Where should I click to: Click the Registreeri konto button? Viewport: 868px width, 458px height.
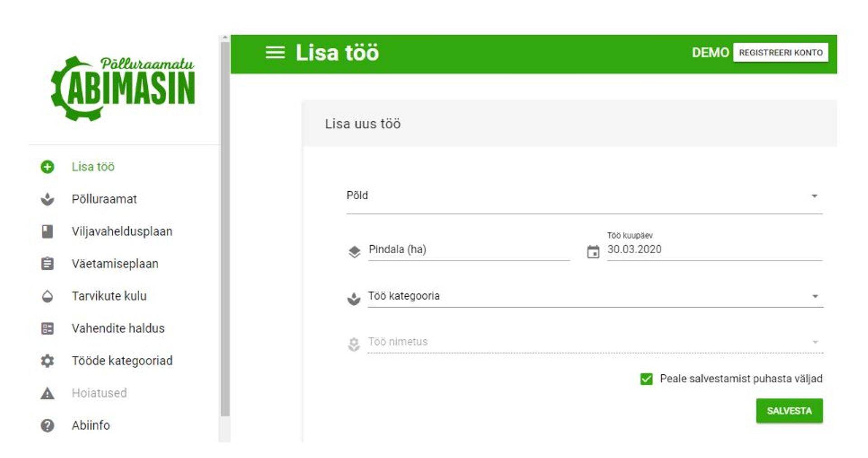click(780, 52)
